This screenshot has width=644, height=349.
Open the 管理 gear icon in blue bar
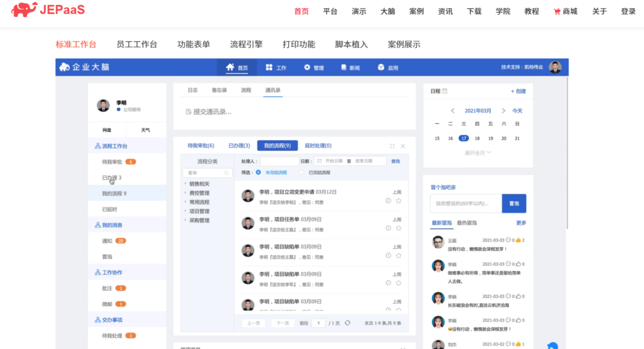pyautogui.click(x=307, y=67)
